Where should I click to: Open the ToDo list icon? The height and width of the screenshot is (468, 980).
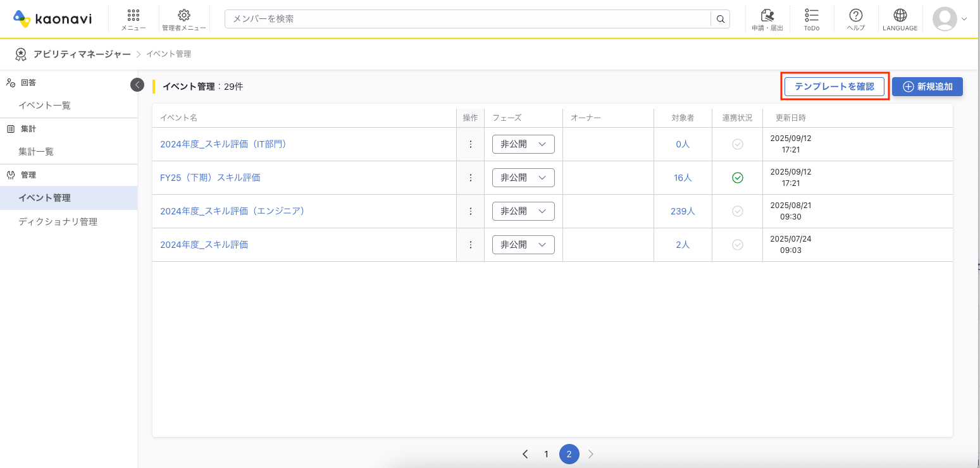coord(811,19)
